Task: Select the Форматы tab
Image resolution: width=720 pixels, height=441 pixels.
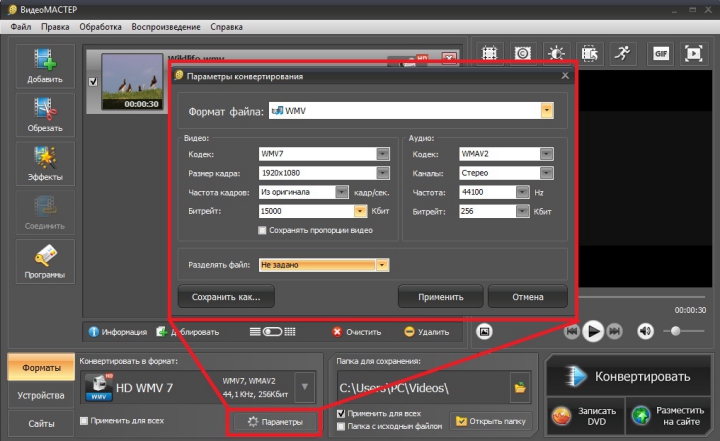Action: 41,368
